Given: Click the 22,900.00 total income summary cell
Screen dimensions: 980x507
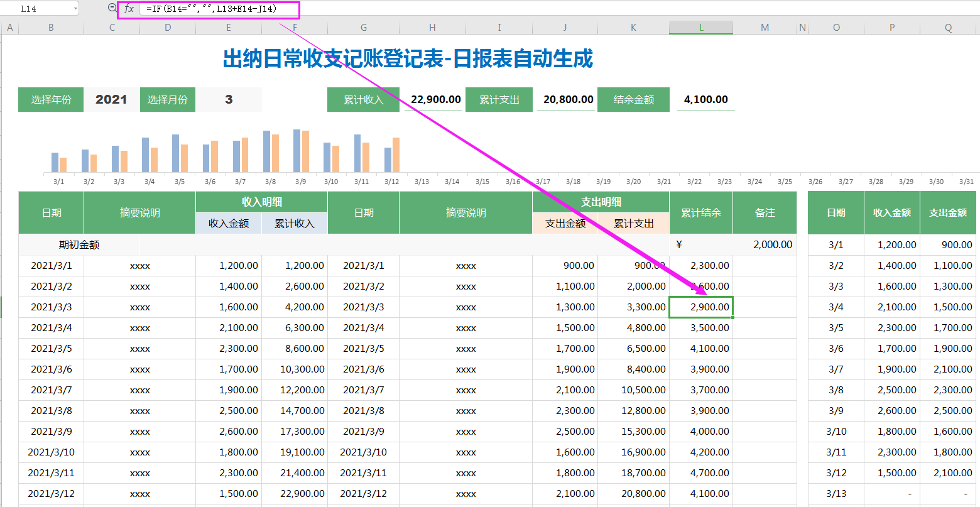Looking at the screenshot, I should click(435, 99).
